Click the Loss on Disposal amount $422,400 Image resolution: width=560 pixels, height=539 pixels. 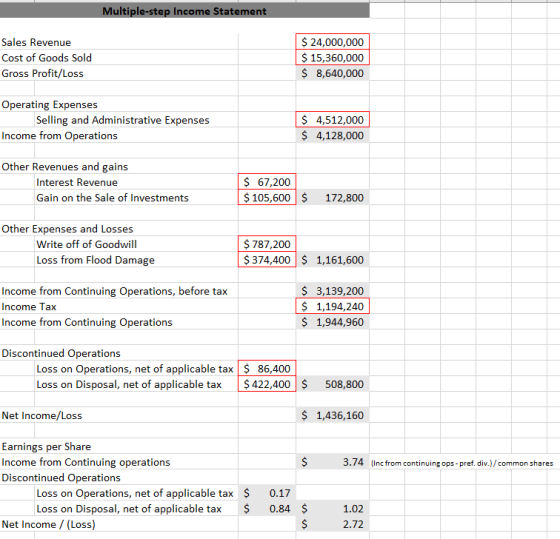[267, 384]
